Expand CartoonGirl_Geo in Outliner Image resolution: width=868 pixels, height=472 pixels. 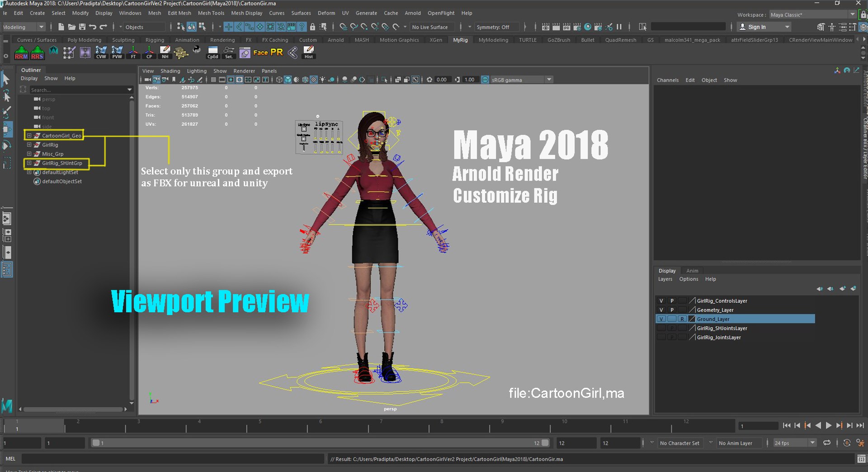pyautogui.click(x=29, y=135)
